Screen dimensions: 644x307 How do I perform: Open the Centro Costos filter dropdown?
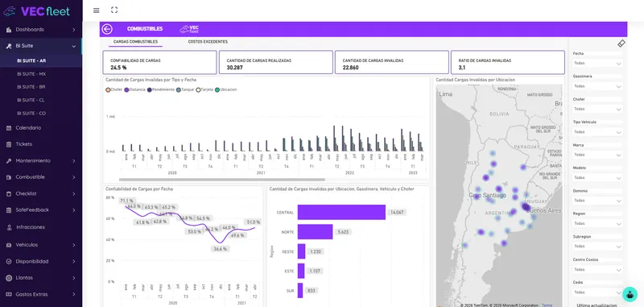[597, 269]
